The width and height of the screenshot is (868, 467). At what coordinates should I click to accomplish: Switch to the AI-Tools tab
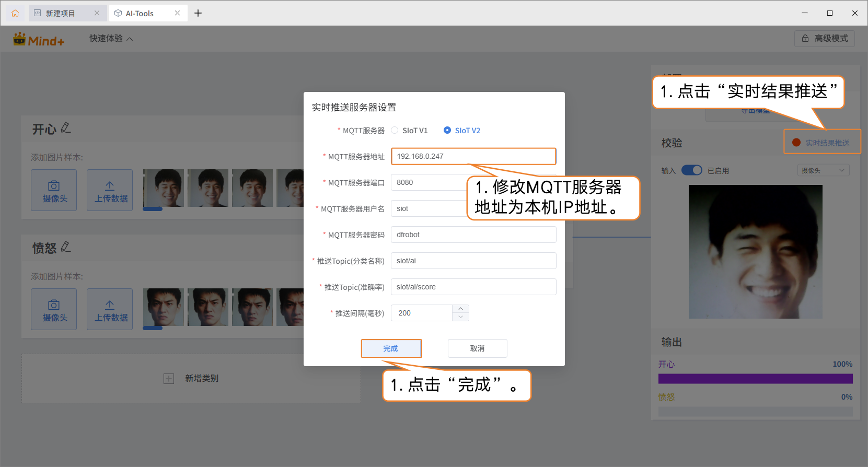pyautogui.click(x=140, y=13)
